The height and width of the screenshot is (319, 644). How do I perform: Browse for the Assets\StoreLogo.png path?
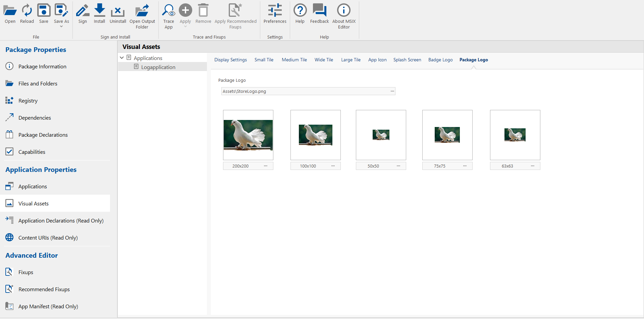pos(392,91)
